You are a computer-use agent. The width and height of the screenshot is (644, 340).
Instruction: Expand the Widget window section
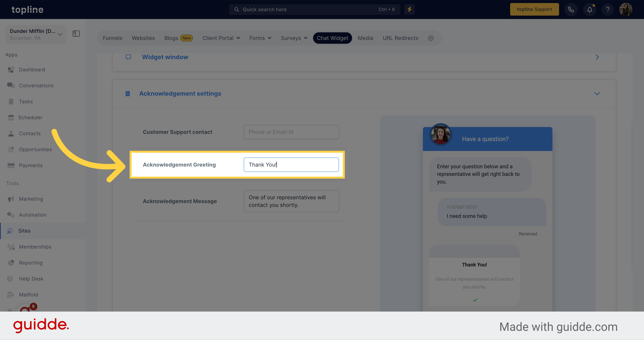point(597,57)
